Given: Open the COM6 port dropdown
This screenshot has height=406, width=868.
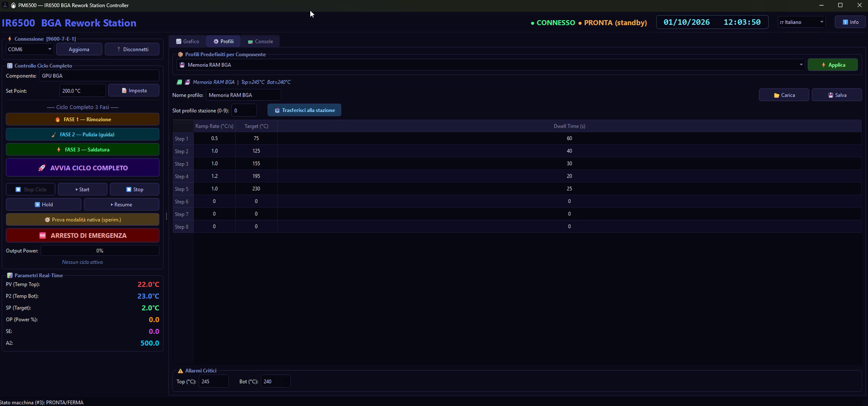Looking at the screenshot, I should click(x=30, y=49).
